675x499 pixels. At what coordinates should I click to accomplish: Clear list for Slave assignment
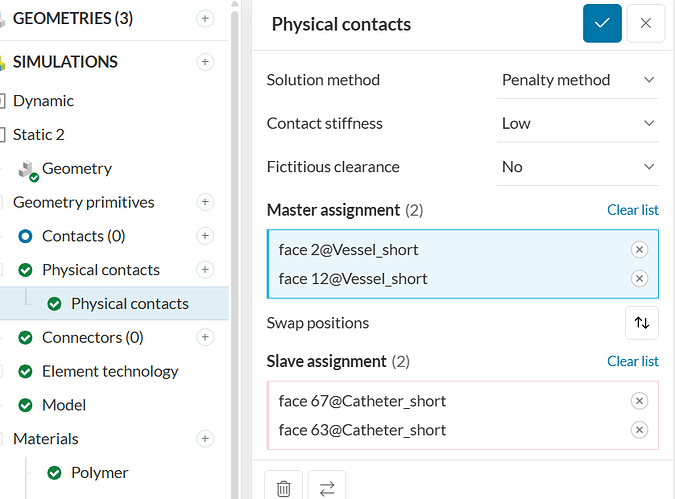632,361
